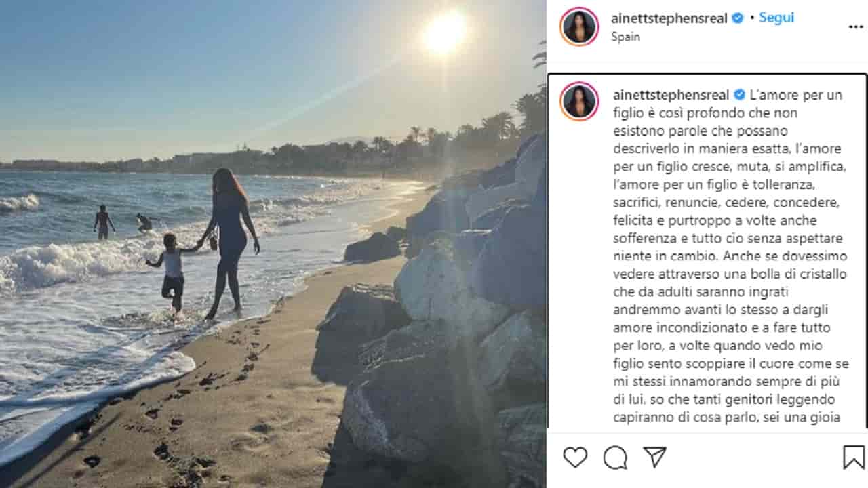
Task: Click the caption author avatar
Action: click(x=579, y=101)
